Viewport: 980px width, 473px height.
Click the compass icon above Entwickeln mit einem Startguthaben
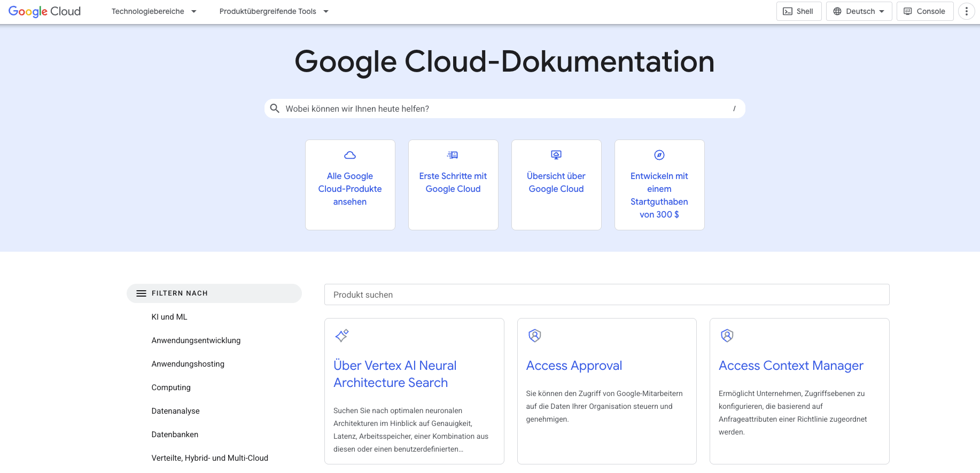(659, 155)
